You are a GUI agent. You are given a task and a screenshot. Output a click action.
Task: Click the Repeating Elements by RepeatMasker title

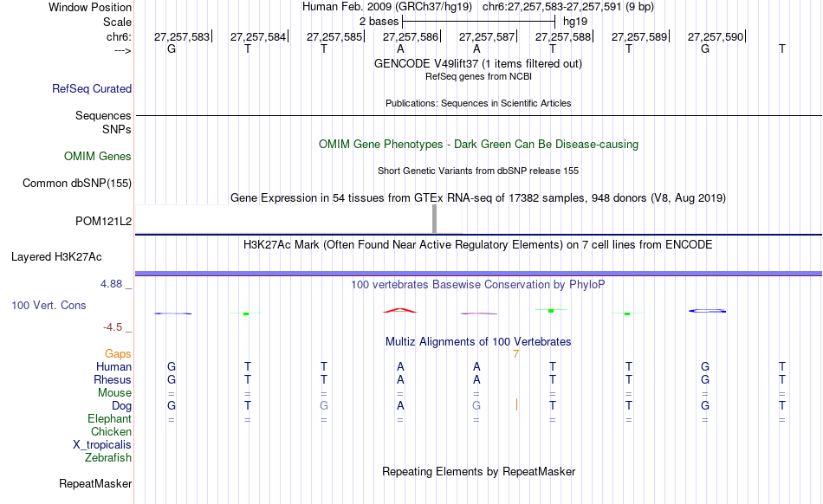(x=479, y=471)
